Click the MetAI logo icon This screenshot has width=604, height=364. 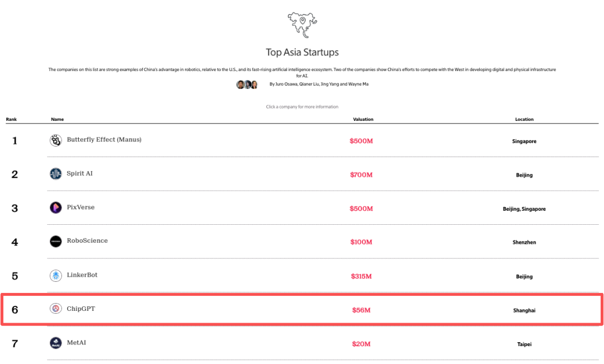pos(55,343)
